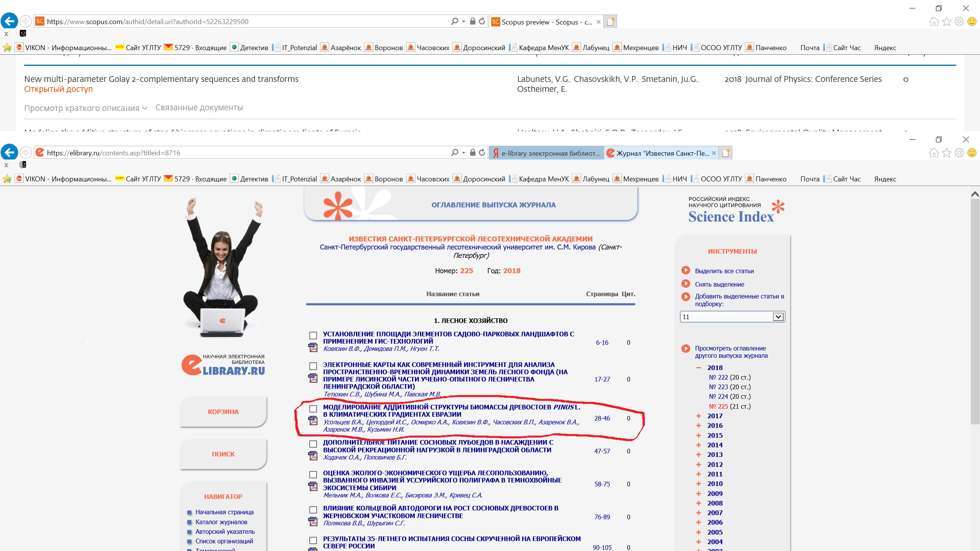Viewport: 980px width, 551px height.
Task: Click the elibrary URL address field
Action: click(x=245, y=153)
